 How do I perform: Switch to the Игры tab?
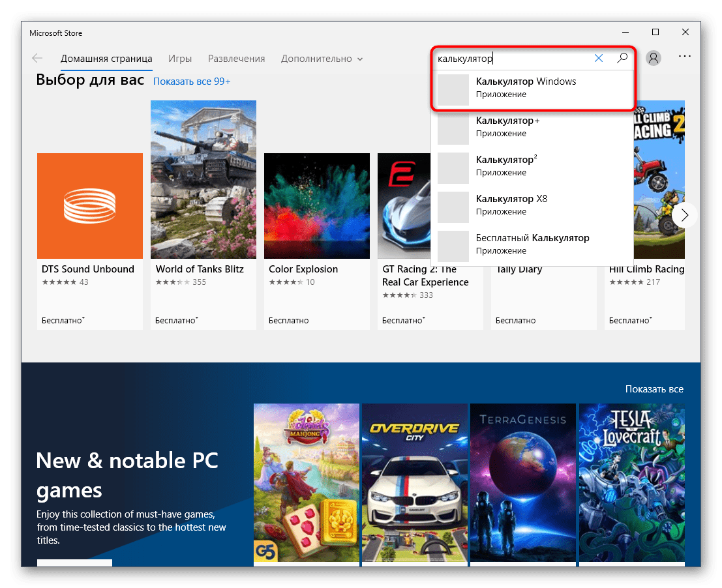180,59
